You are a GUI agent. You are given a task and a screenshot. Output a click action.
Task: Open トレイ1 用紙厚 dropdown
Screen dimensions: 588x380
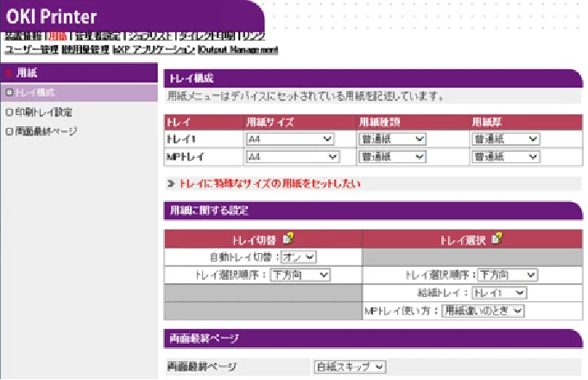click(x=505, y=139)
